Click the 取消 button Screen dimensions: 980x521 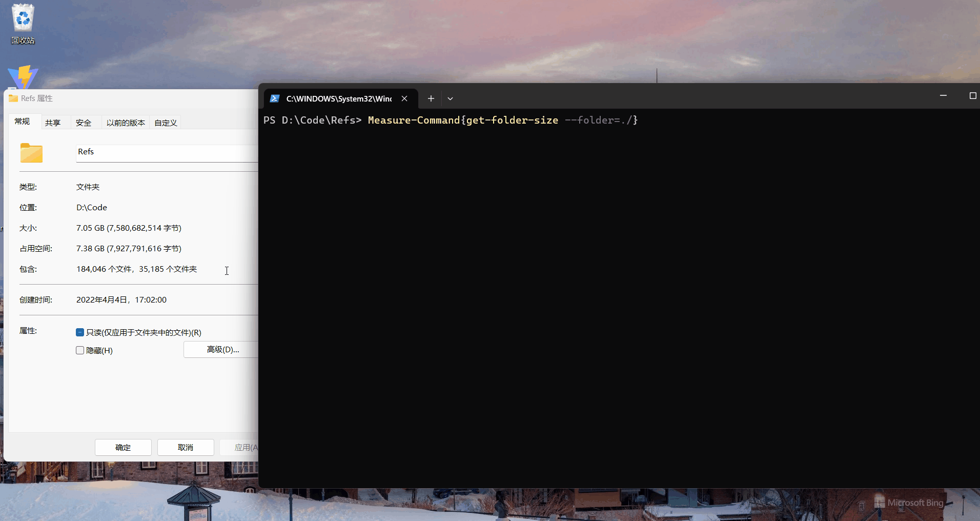coord(186,447)
